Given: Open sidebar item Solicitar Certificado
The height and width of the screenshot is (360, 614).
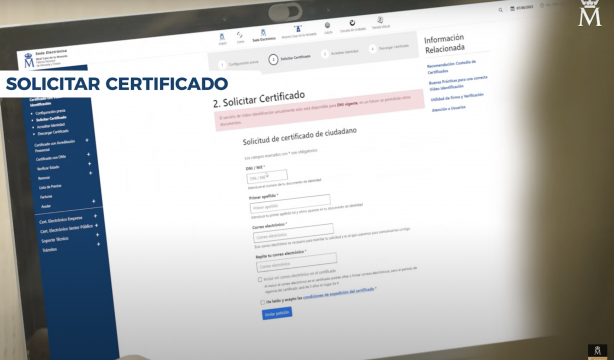Looking at the screenshot, I should coord(51,119).
